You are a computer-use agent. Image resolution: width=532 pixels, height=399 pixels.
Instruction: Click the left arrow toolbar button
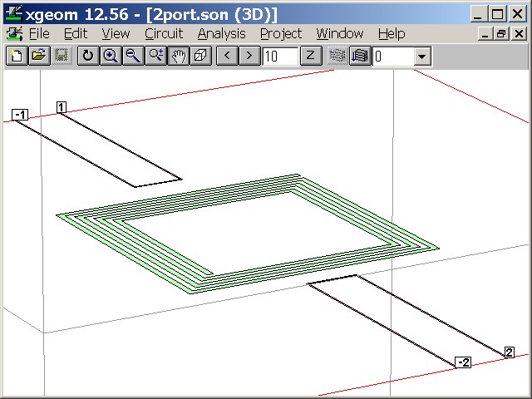tap(227, 56)
